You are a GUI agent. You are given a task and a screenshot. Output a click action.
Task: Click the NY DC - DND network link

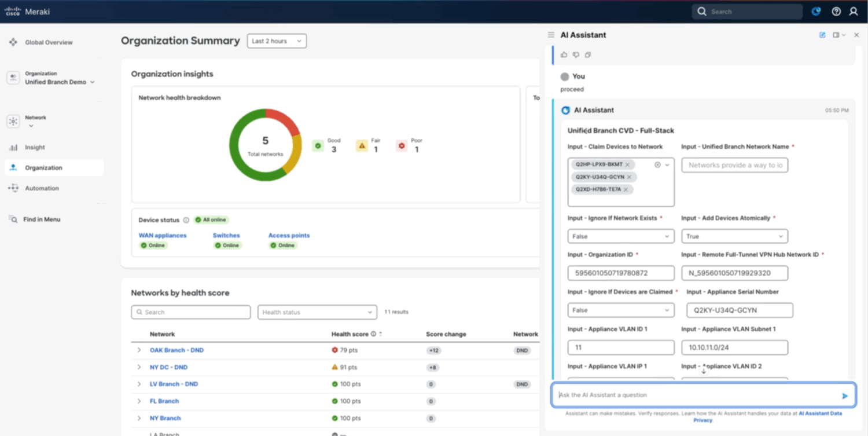(x=168, y=367)
